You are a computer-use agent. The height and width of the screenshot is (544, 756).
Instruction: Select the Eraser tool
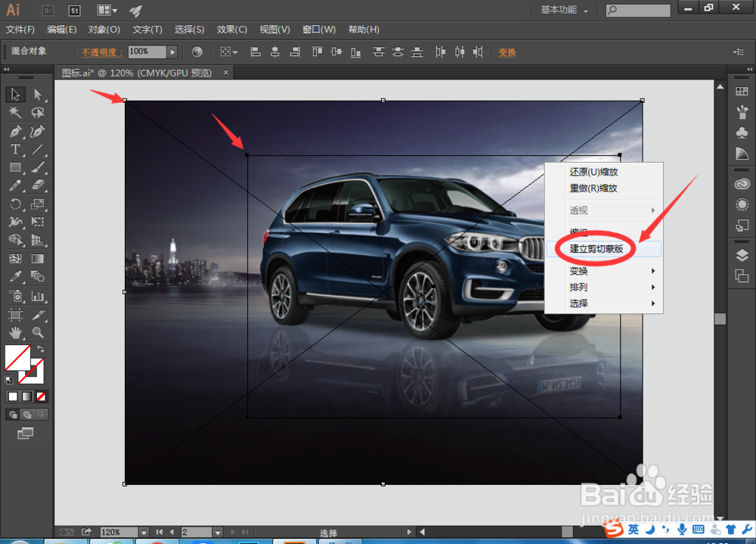pyautogui.click(x=38, y=185)
